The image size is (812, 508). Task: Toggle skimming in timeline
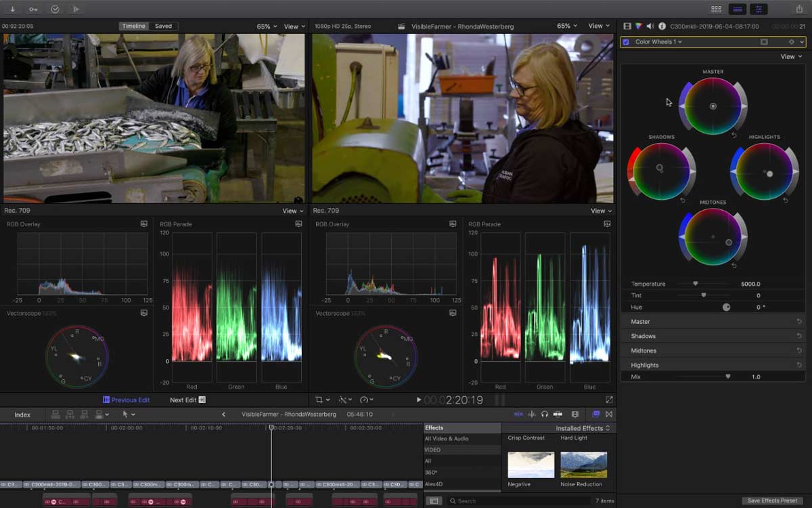click(x=518, y=415)
